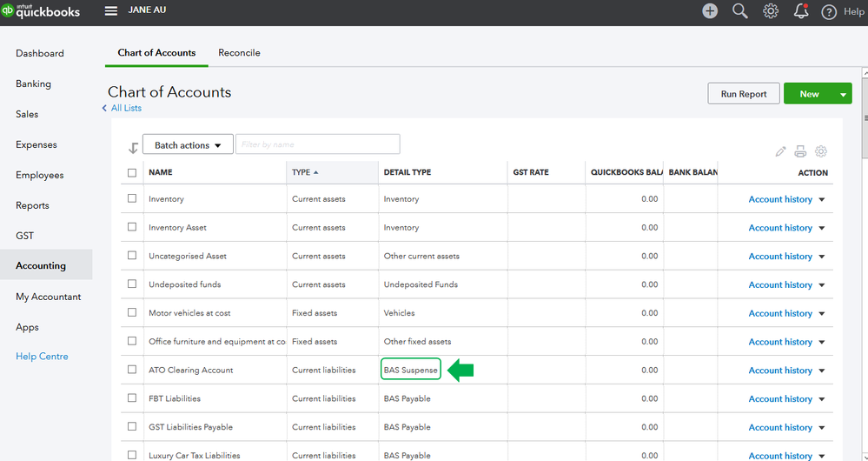Click the Run Report button
Image resolution: width=868 pixels, height=461 pixels.
743,94
